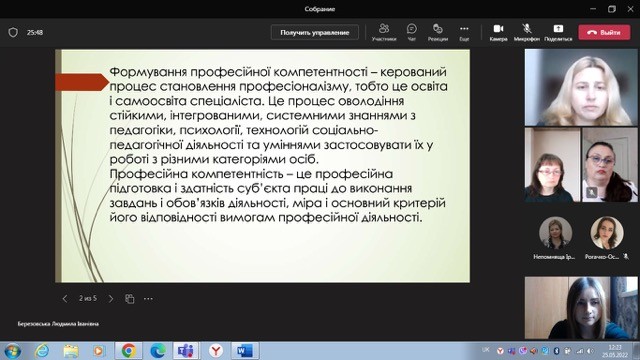Open the Reactions icon
This screenshot has height=360, width=640.
(438, 32)
